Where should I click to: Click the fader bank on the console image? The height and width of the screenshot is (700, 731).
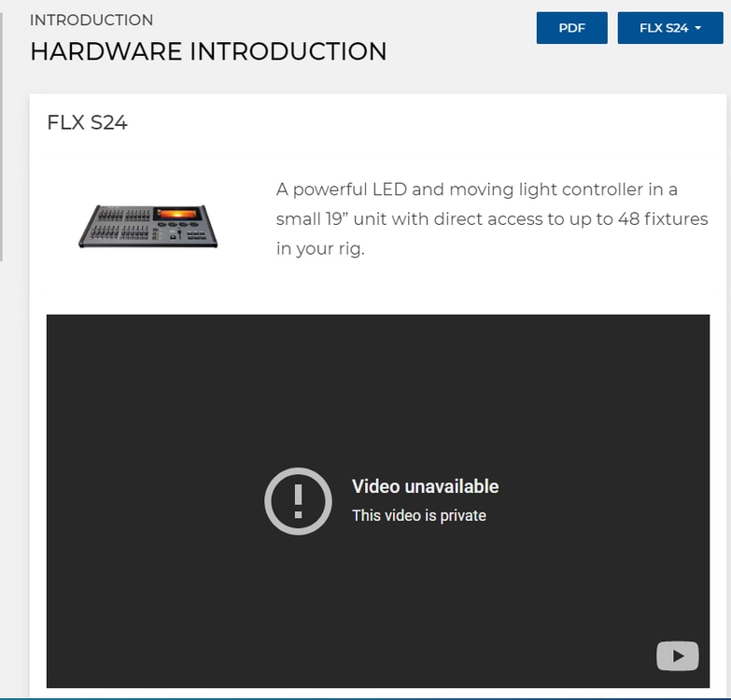(x=122, y=223)
